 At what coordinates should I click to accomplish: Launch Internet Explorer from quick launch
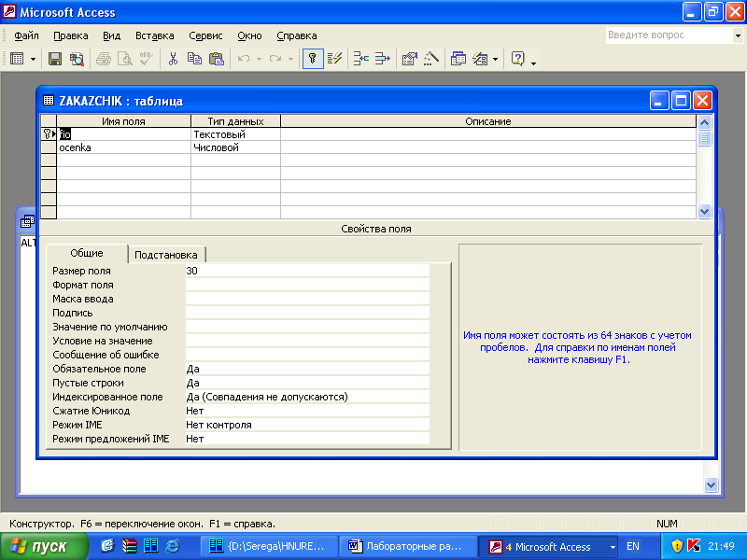(173, 546)
